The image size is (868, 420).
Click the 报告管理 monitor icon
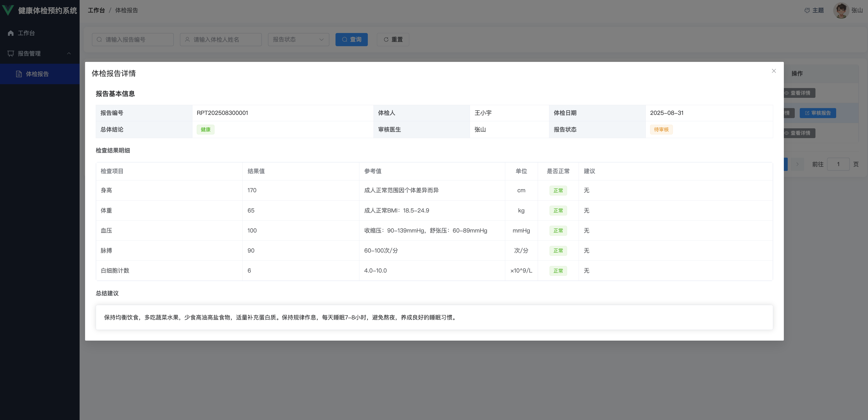[11, 54]
